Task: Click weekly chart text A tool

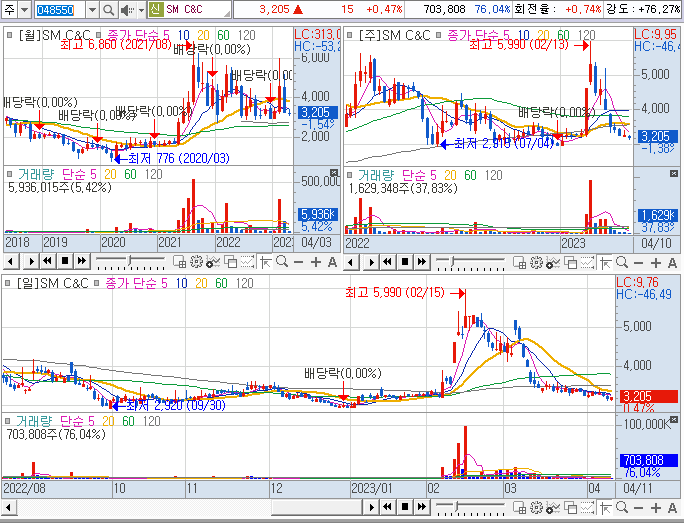Action: point(672,263)
